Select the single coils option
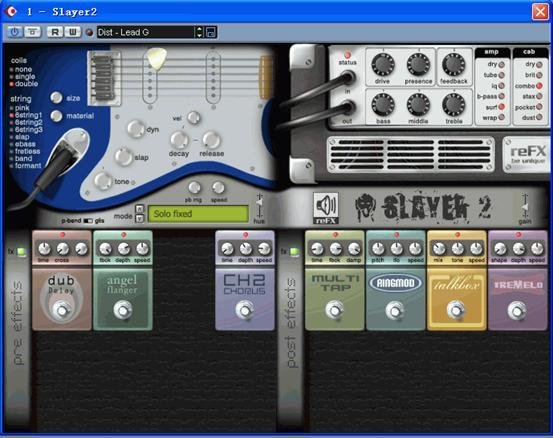The height and width of the screenshot is (438, 553). (23, 77)
